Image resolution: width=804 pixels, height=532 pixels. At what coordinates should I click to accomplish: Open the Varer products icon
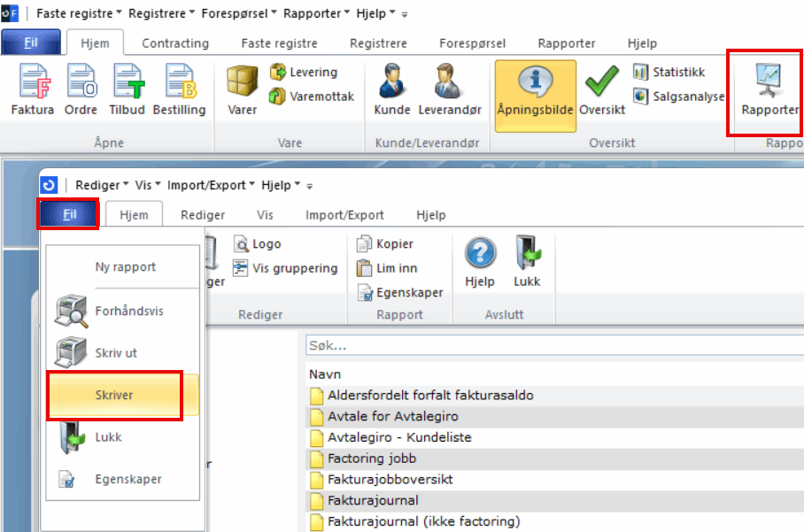click(242, 90)
